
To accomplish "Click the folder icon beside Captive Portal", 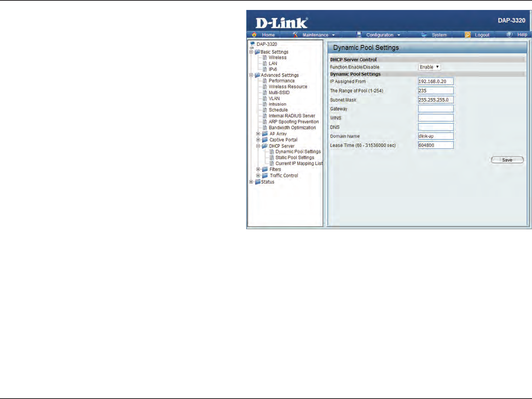I will coord(265,140).
